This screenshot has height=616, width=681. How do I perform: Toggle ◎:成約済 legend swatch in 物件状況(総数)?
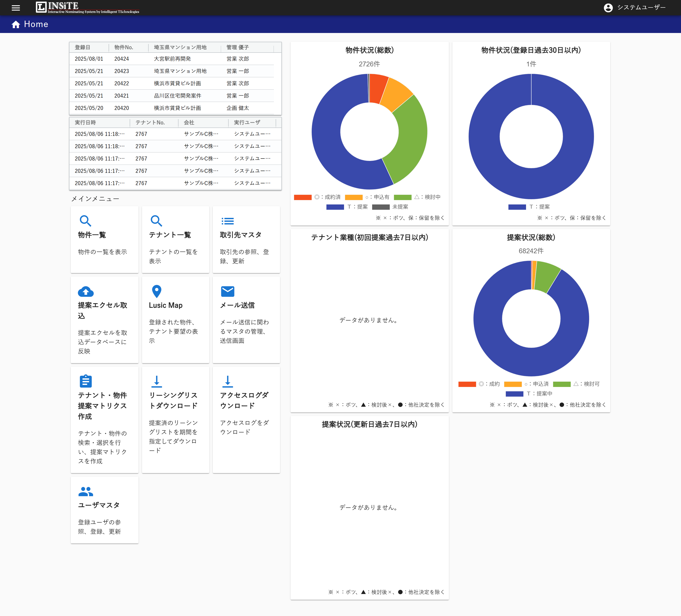(303, 197)
